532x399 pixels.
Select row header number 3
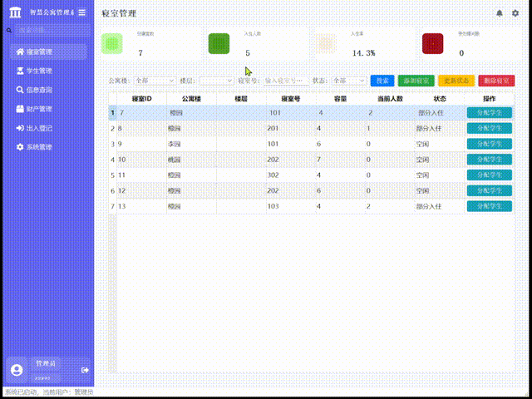coord(113,144)
